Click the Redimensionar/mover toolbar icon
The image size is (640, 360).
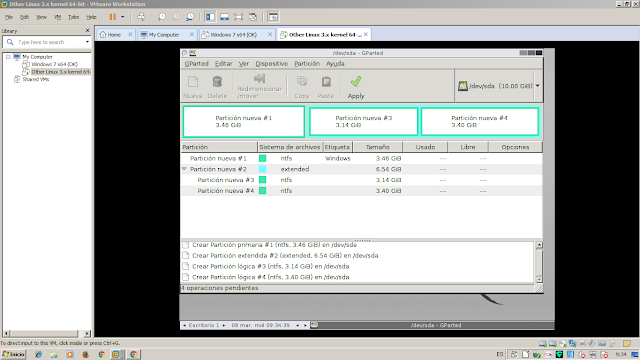coord(259,78)
